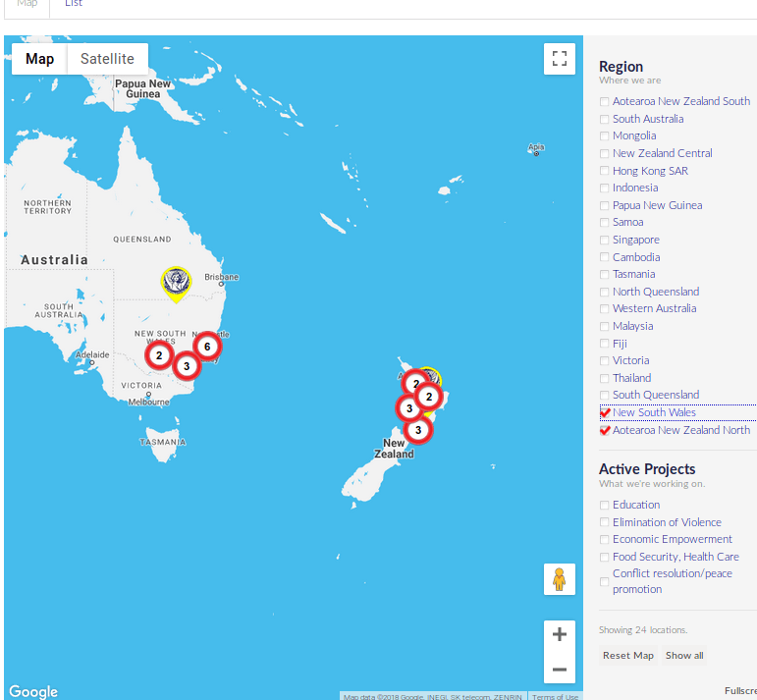
Task: Click the Adelaide city label on map
Action: click(92, 354)
